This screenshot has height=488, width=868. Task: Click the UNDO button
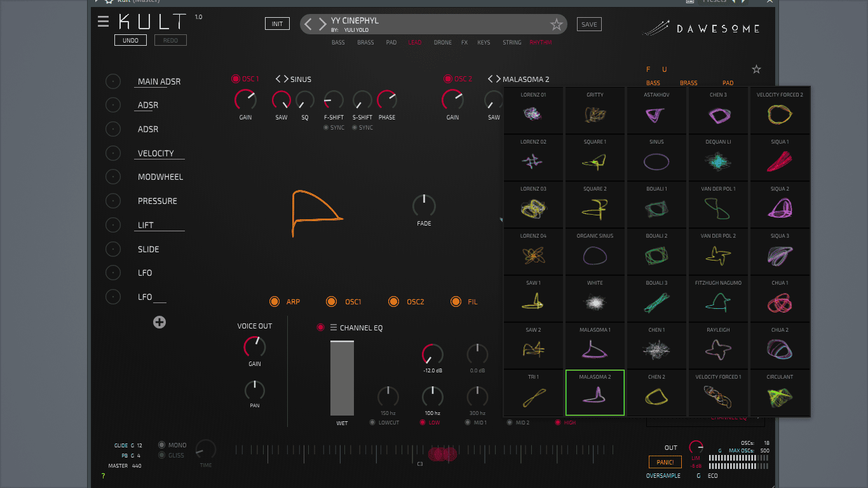point(130,40)
